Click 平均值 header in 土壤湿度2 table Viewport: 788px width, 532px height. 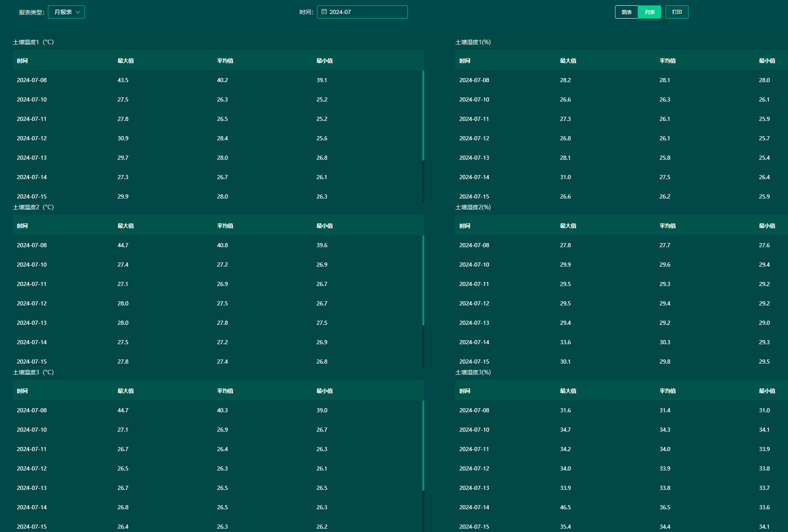(x=667, y=226)
